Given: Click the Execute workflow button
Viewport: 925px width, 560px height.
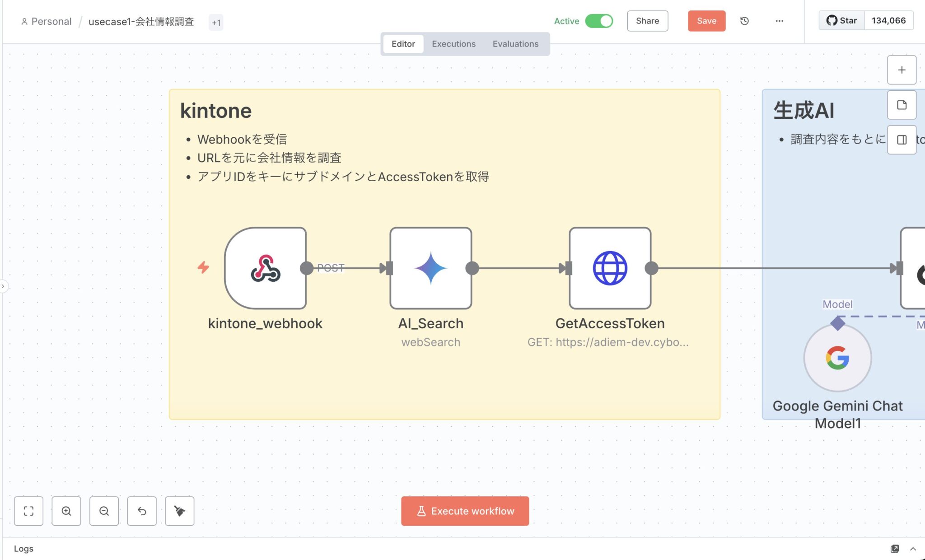Looking at the screenshot, I should pos(465,511).
